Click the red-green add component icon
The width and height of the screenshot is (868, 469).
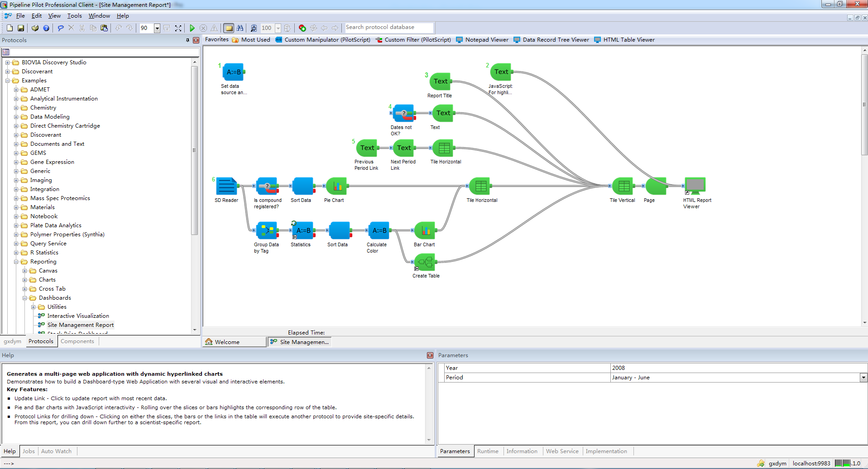tap(302, 28)
